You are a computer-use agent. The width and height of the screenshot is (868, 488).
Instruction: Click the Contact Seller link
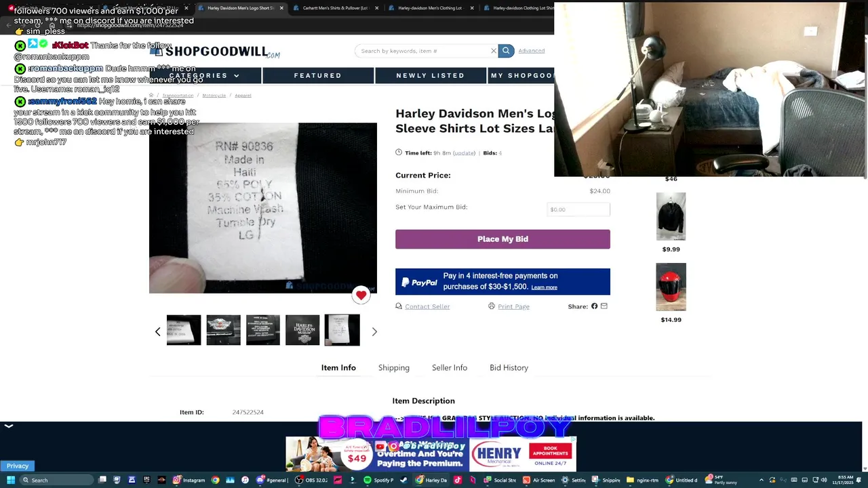pos(427,306)
